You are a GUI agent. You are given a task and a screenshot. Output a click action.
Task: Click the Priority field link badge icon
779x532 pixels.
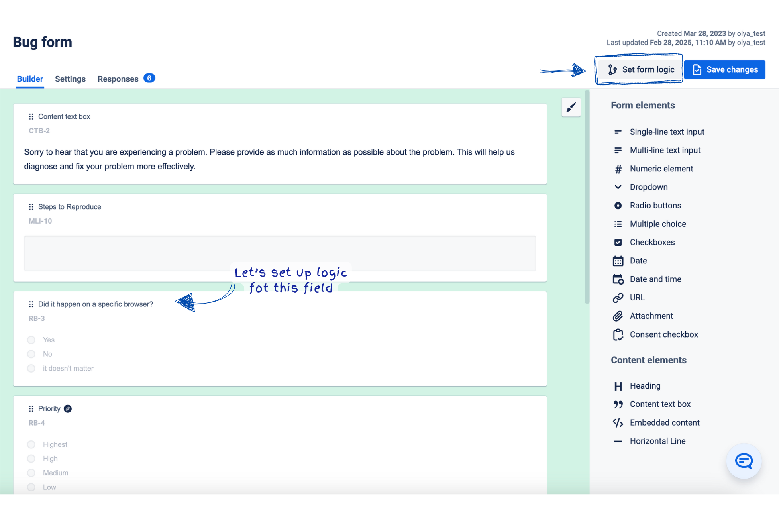pos(68,409)
